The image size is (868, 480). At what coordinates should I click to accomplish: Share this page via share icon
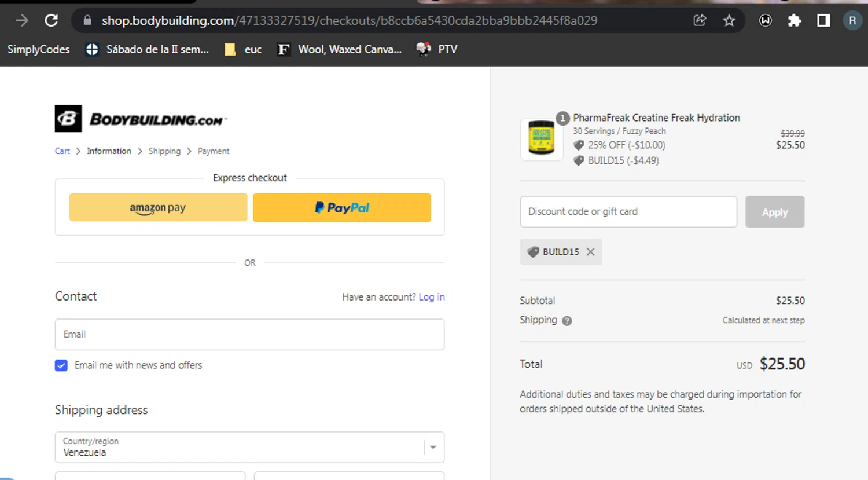pos(700,21)
